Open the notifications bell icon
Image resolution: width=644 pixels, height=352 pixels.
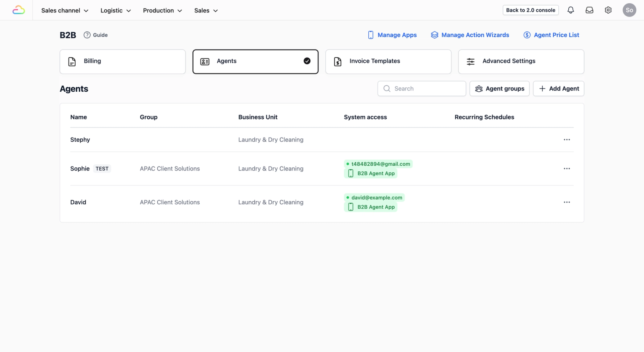point(570,10)
